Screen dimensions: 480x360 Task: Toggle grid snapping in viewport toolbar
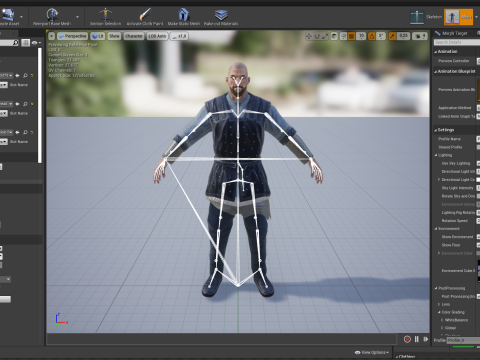point(352,36)
